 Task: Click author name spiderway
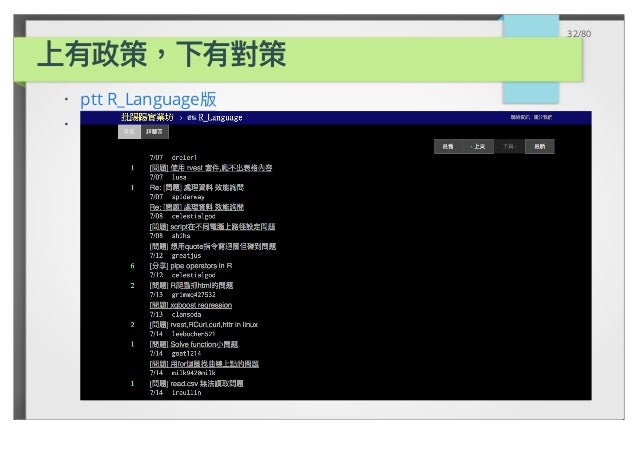(188, 197)
